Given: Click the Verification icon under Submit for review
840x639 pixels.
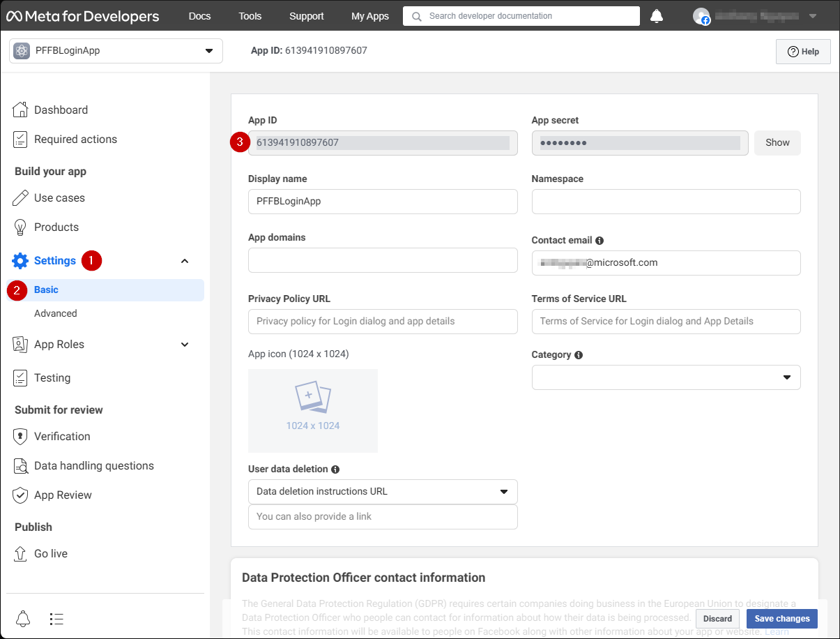Looking at the screenshot, I should coord(22,436).
